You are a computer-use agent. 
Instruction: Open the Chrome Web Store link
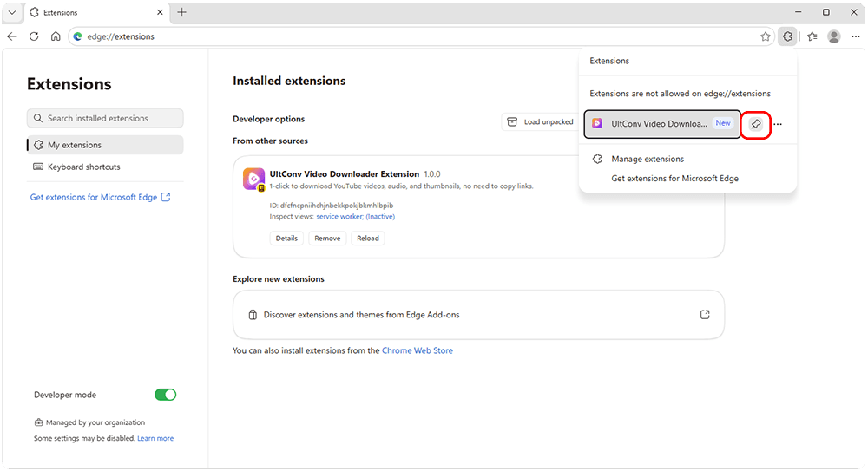(x=418, y=351)
